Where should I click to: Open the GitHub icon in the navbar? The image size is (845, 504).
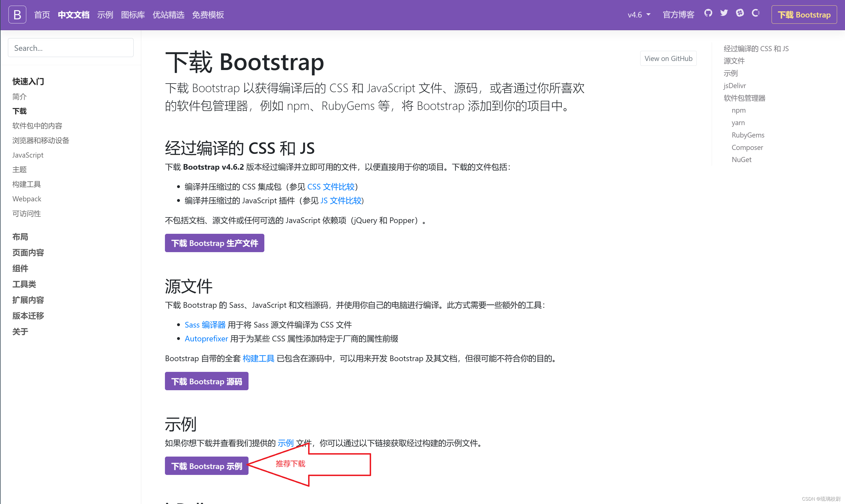click(x=708, y=14)
